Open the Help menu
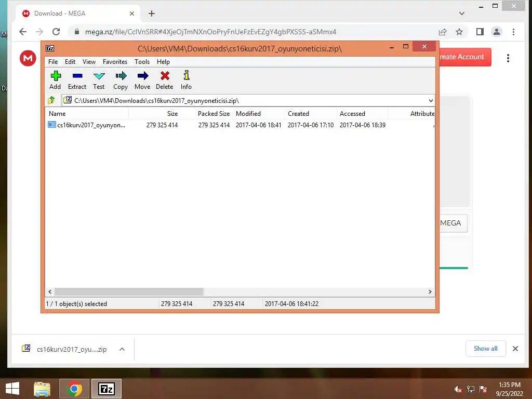The width and height of the screenshot is (532, 399). (163, 62)
